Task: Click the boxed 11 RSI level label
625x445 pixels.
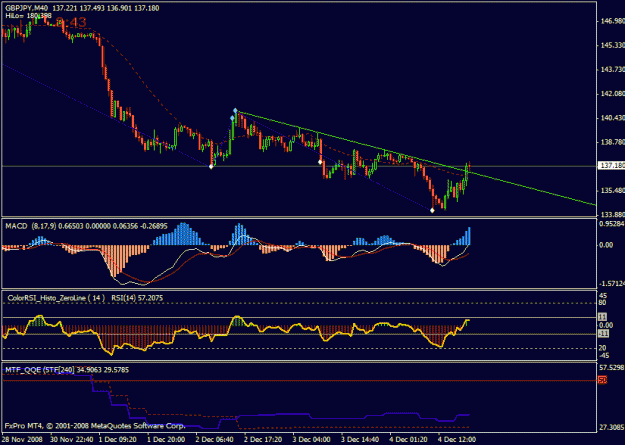Action: pos(602,317)
